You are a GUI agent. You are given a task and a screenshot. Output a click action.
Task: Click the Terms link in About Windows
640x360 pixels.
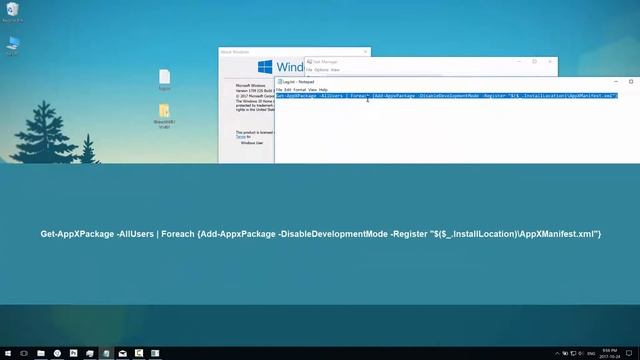(x=241, y=137)
